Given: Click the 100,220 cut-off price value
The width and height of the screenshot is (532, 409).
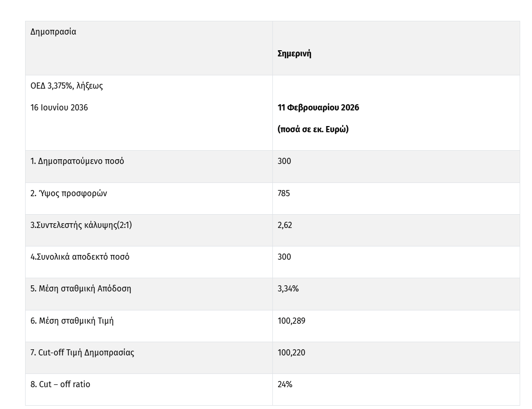Looking at the screenshot, I should click(291, 353).
